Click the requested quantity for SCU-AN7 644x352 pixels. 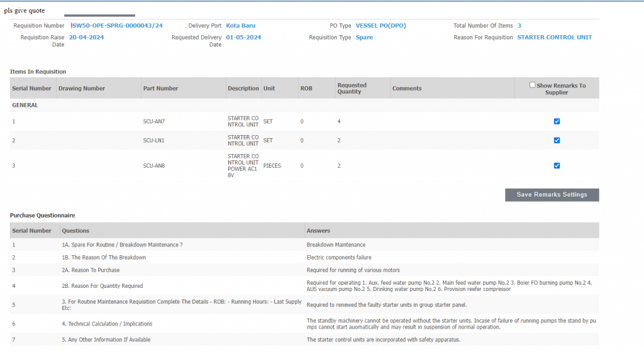pos(339,121)
